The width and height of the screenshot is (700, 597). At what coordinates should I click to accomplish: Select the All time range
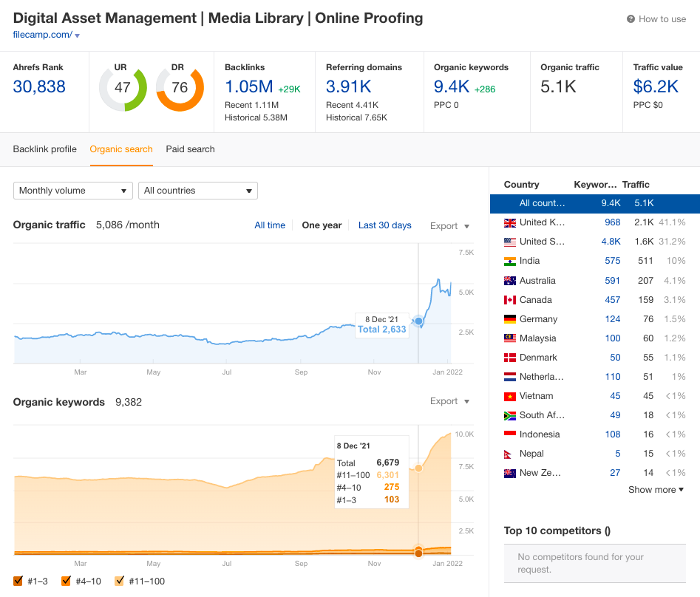[270, 225]
